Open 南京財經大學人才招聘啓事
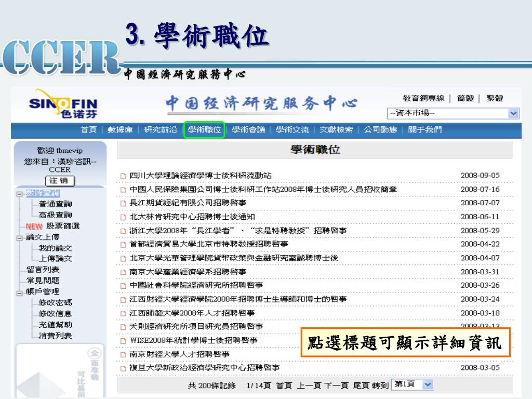 [x=179, y=354]
